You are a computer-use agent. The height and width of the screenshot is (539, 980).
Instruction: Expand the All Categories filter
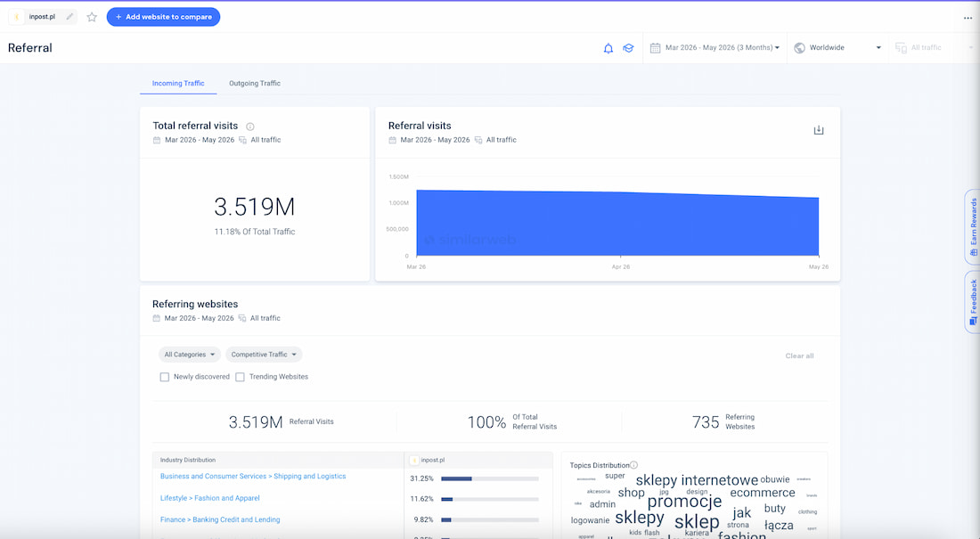(190, 355)
